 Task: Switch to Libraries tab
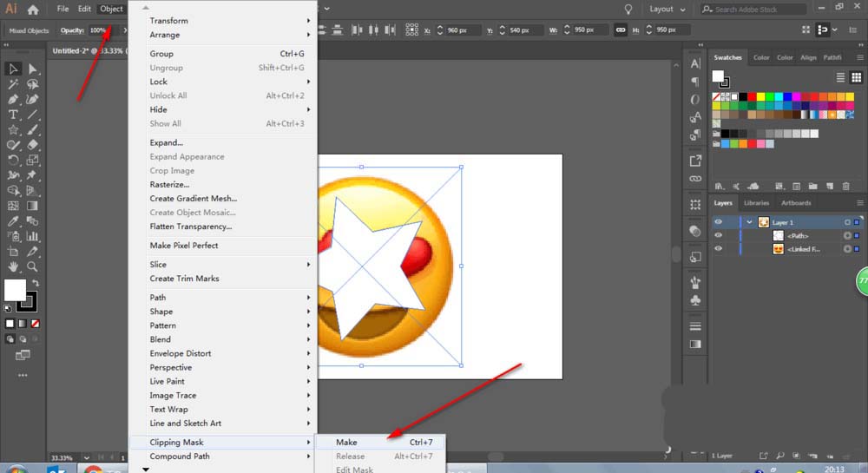756,203
